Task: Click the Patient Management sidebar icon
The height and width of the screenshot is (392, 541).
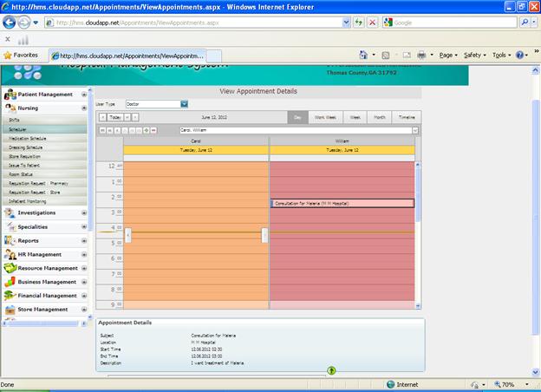Action: tap(10, 95)
